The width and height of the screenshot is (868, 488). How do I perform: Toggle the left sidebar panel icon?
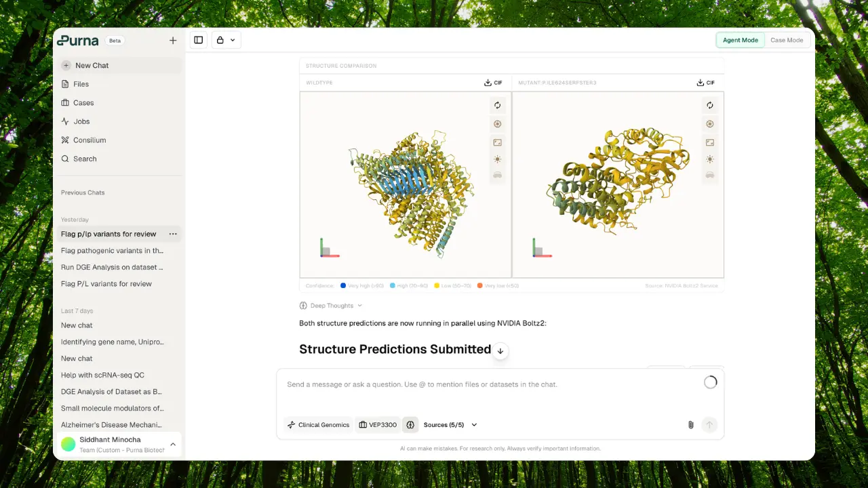tap(198, 40)
